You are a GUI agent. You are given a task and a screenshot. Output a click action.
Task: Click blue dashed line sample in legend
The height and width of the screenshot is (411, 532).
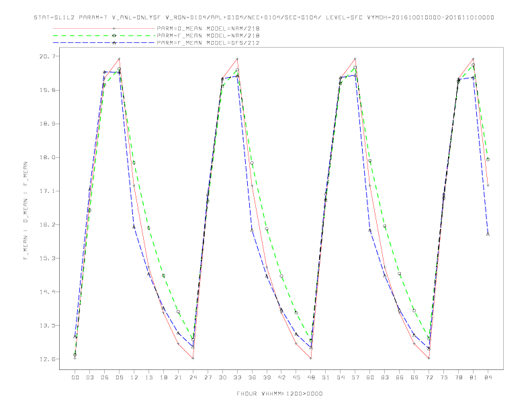point(104,43)
